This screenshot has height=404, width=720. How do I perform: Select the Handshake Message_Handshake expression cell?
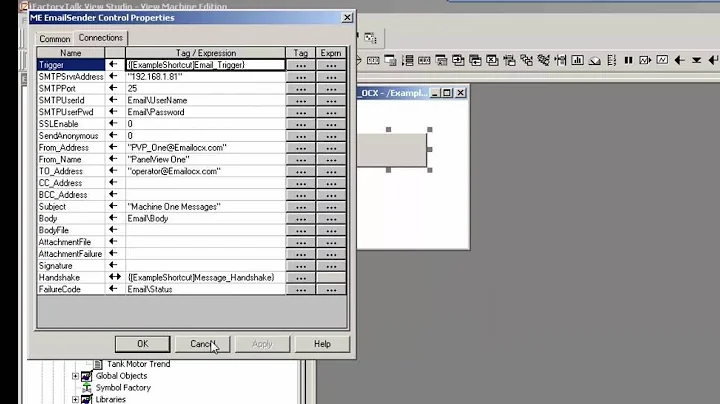point(205,277)
